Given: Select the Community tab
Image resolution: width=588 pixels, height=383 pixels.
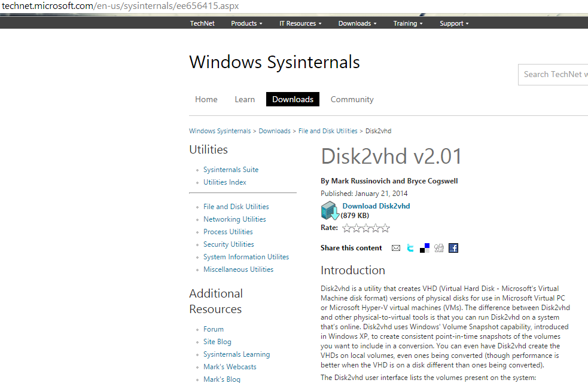Looking at the screenshot, I should click(x=352, y=99).
